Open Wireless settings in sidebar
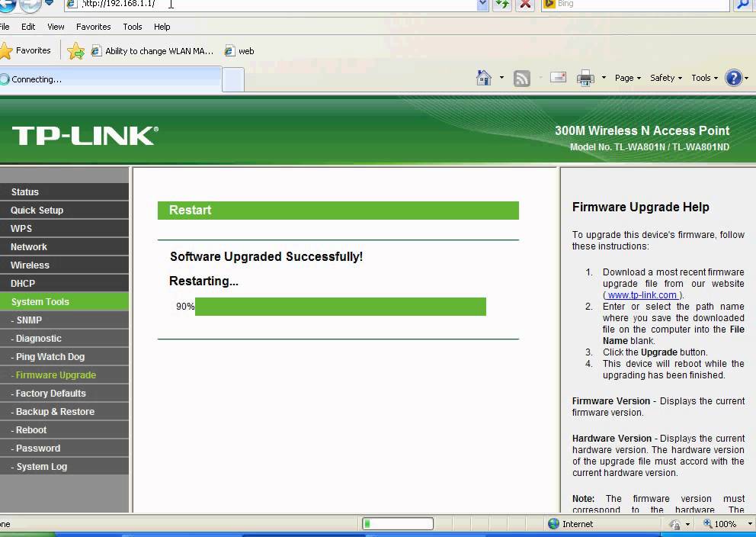The height and width of the screenshot is (537, 756). point(64,265)
